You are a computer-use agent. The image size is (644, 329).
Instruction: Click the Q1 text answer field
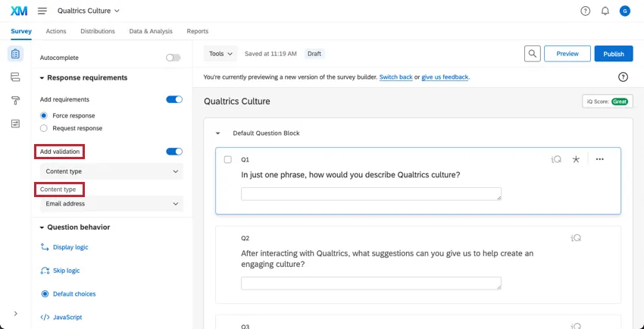tap(370, 194)
